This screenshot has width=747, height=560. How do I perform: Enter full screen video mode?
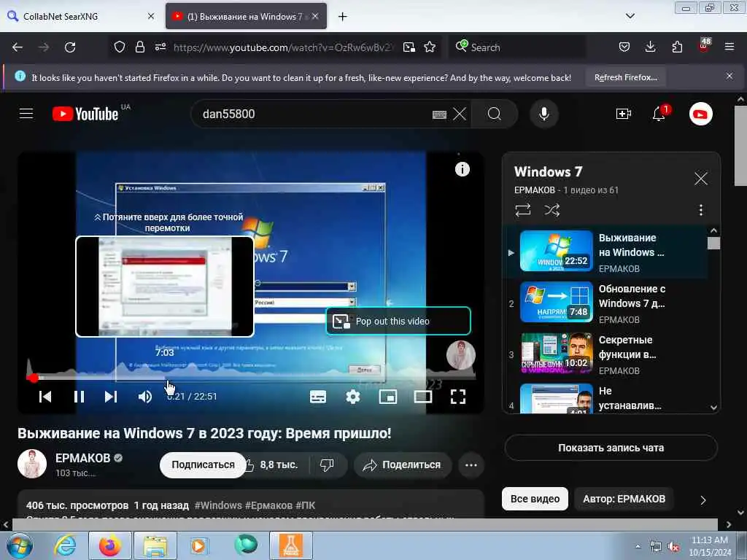tap(458, 397)
